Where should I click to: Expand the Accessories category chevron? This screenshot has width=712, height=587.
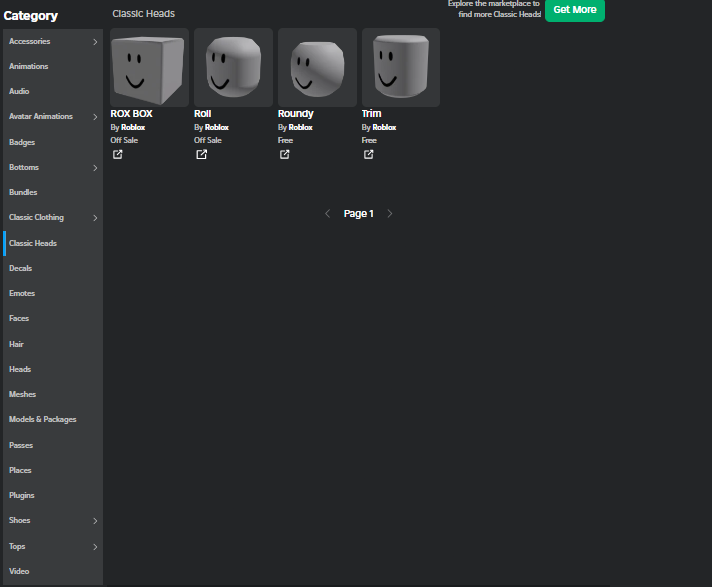click(x=95, y=42)
